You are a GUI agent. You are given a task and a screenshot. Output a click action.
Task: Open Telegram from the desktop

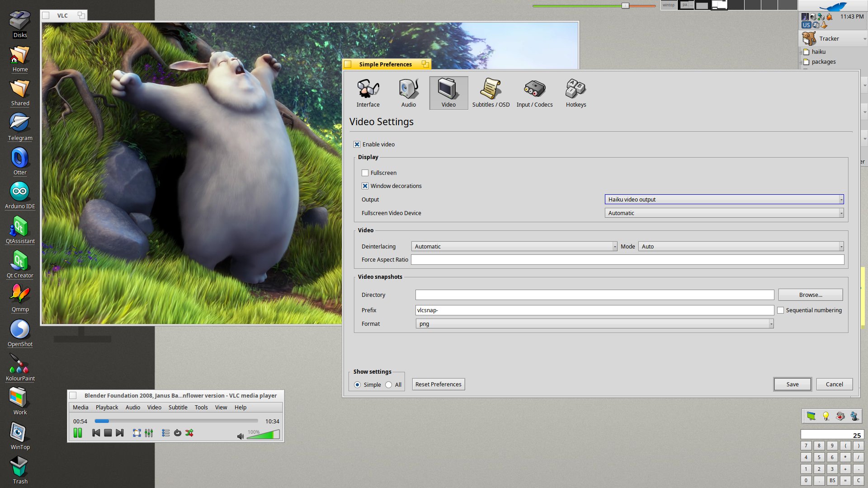20,127
